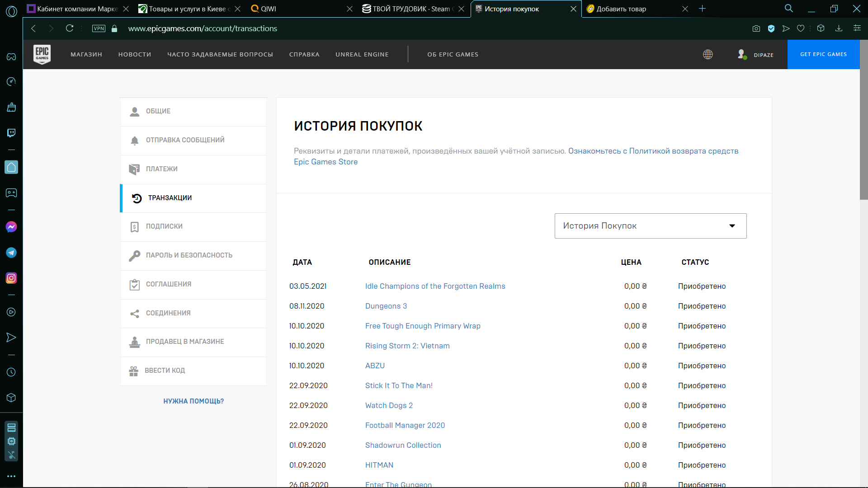Open Instagram in Opera sidebar
The height and width of the screenshot is (488, 868).
click(11, 278)
